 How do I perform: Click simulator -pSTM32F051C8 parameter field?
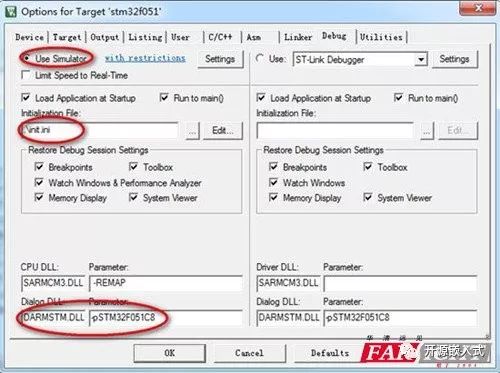tap(166, 318)
